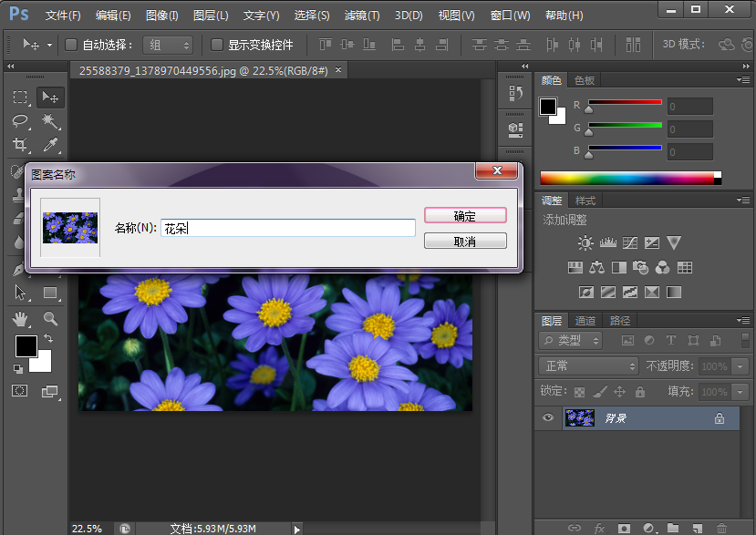The width and height of the screenshot is (756, 535).
Task: Toggle Quick Mask mode
Action: (20, 390)
